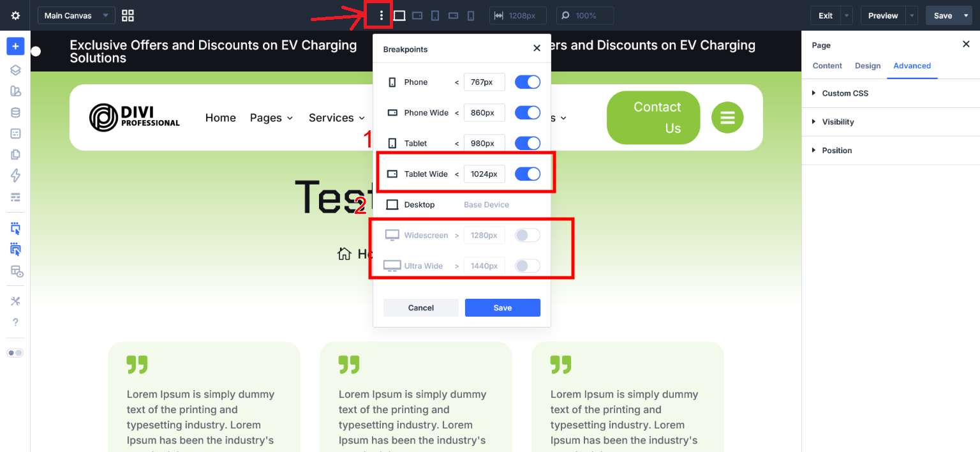Open the form-like panel icon below database icon
Viewport: 980px width, 452px height.
(15, 133)
